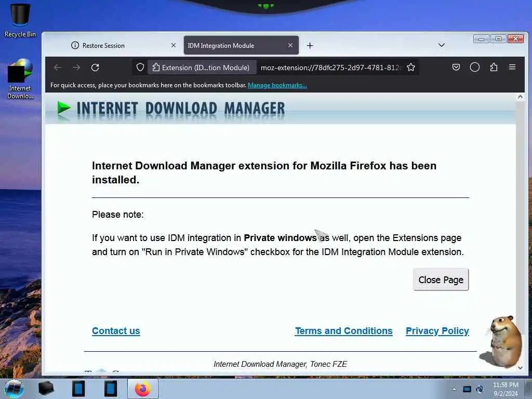The height and width of the screenshot is (399, 532).
Task: Click the Firefox taskbar button
Action: (143, 389)
